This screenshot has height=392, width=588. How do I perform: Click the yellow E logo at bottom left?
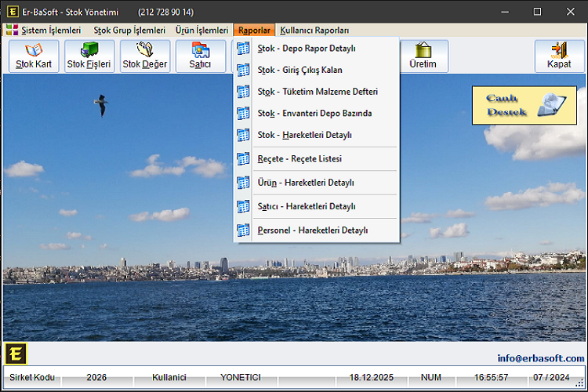tap(15, 354)
